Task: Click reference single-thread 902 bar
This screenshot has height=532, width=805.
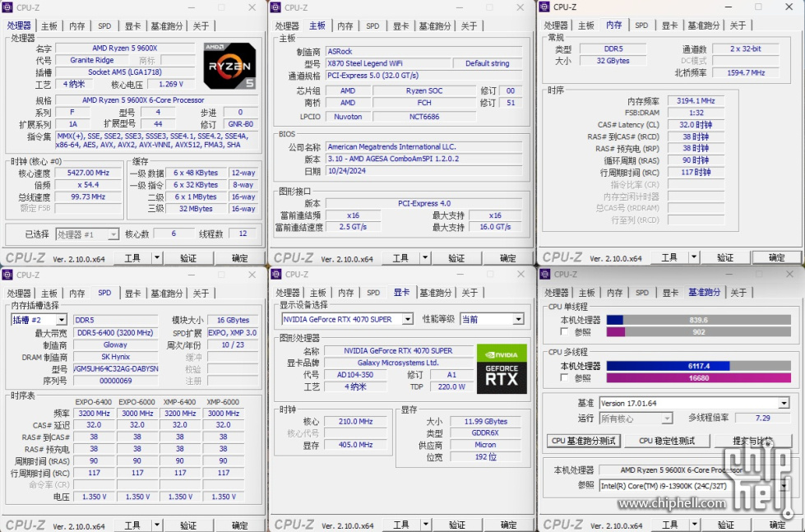Action: point(698,331)
